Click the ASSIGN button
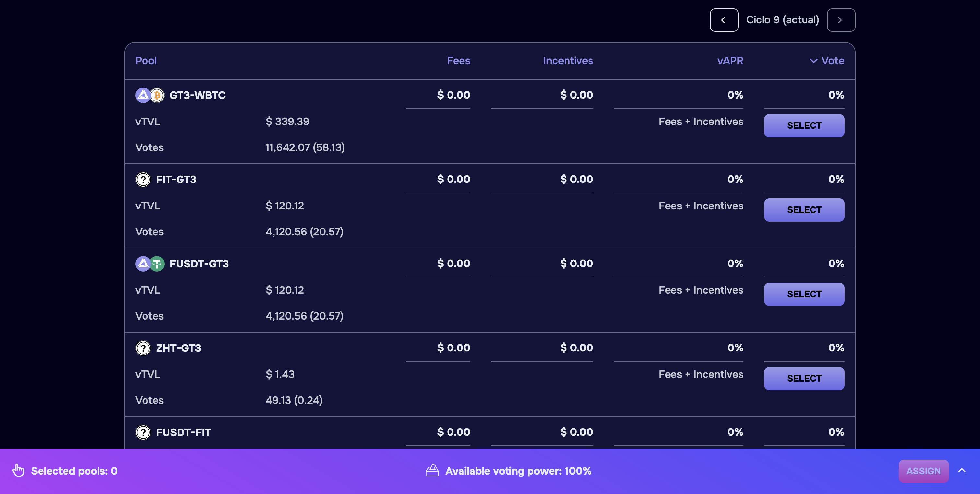Image resolution: width=980 pixels, height=494 pixels. pyautogui.click(x=923, y=471)
